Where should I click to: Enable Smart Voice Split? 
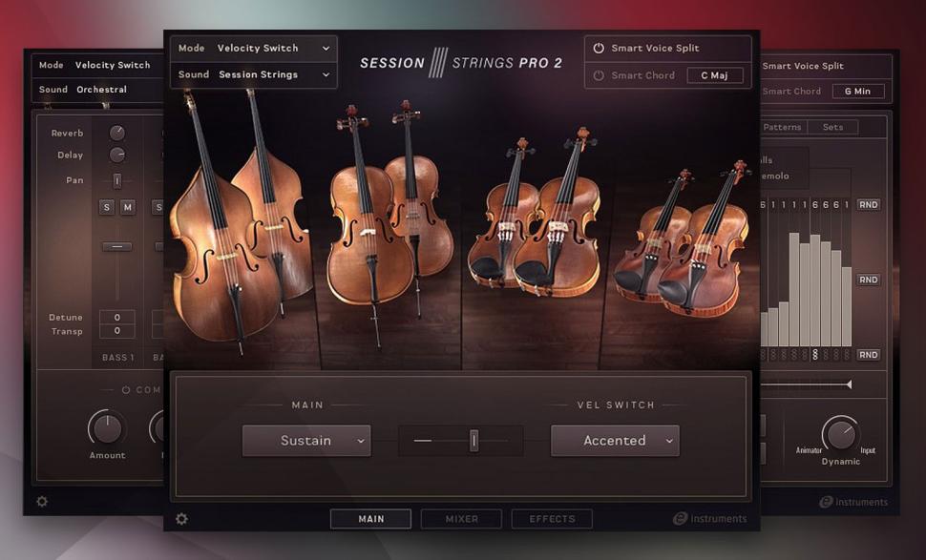599,48
